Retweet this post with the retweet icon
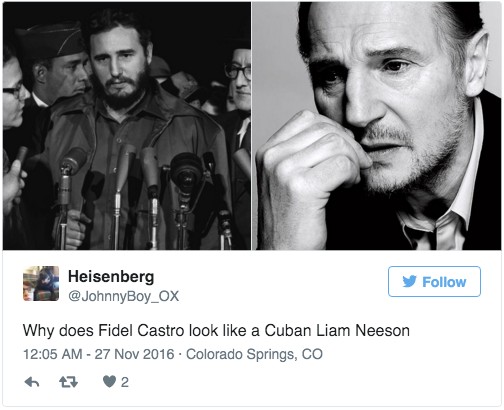The image size is (504, 410). pyautogui.click(x=69, y=382)
